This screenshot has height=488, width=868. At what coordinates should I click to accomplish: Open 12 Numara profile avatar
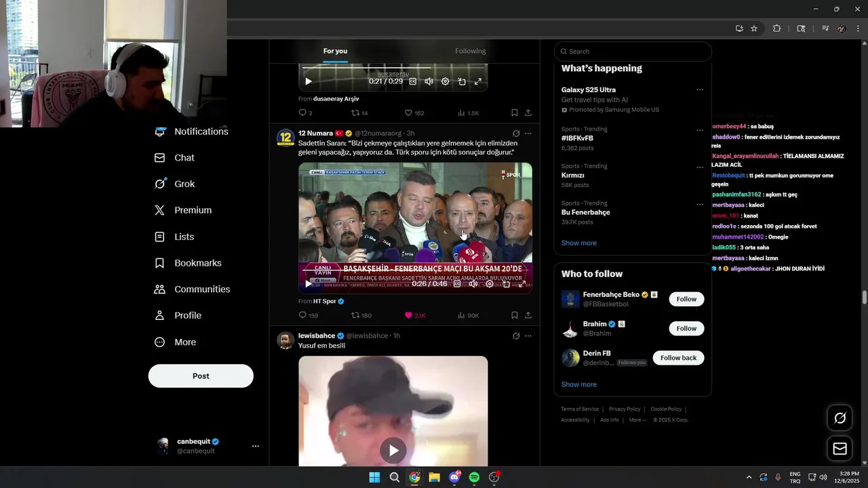[285, 138]
